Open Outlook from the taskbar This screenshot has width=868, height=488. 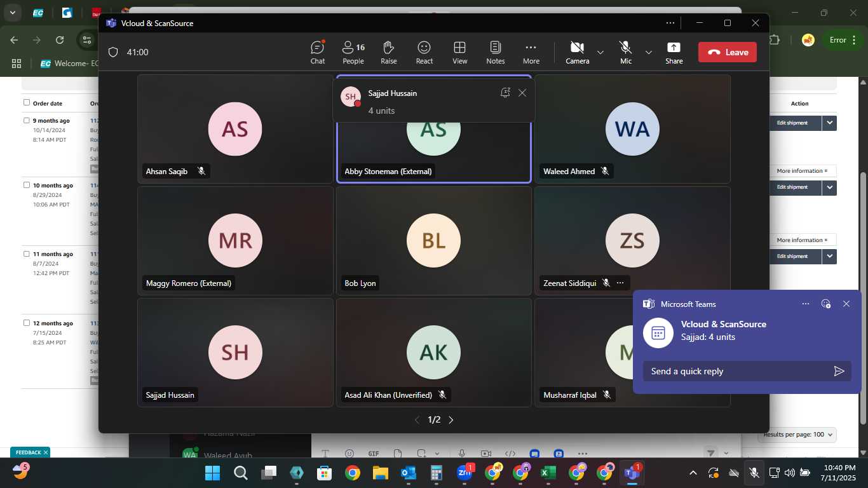pyautogui.click(x=408, y=473)
